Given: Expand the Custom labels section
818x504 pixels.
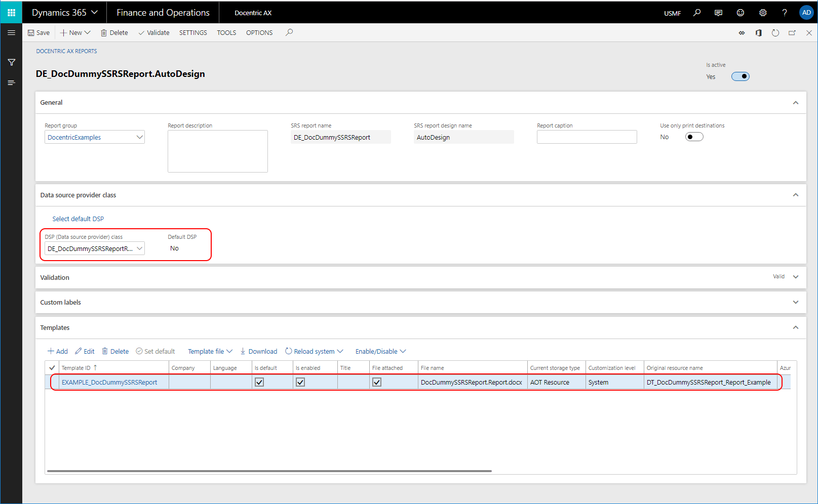Looking at the screenshot, I should [796, 302].
